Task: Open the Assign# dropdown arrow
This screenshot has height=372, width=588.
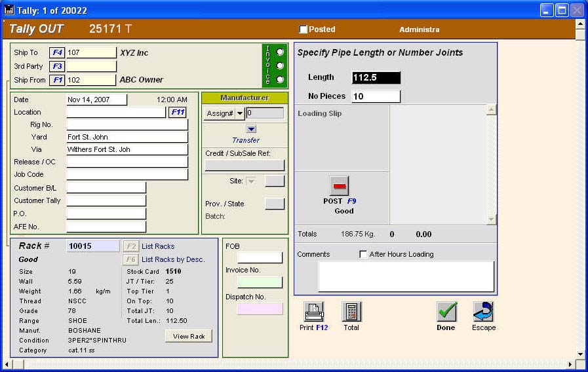Action: pyautogui.click(x=240, y=113)
